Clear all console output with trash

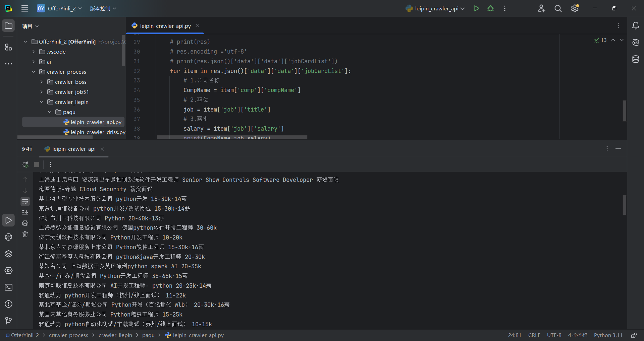[25, 234]
